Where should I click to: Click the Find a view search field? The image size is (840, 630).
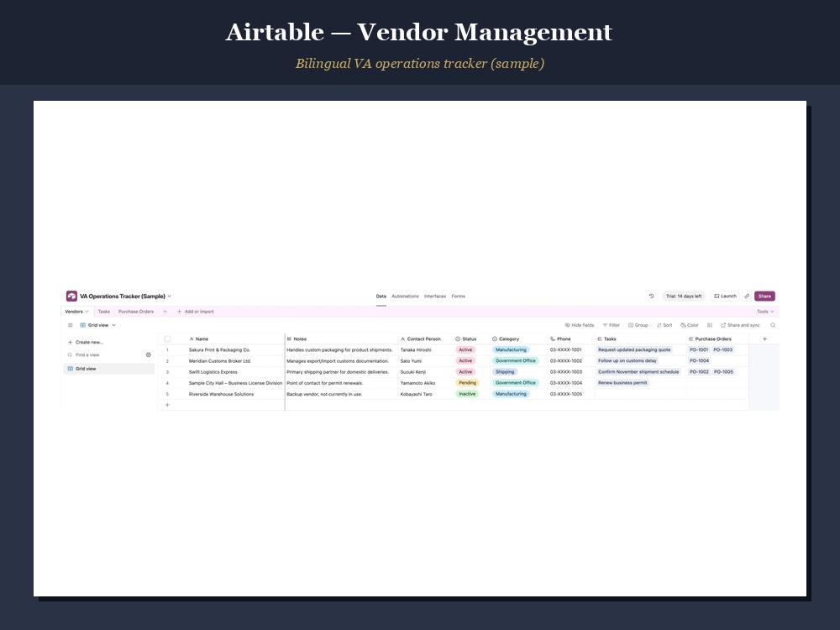click(x=106, y=355)
